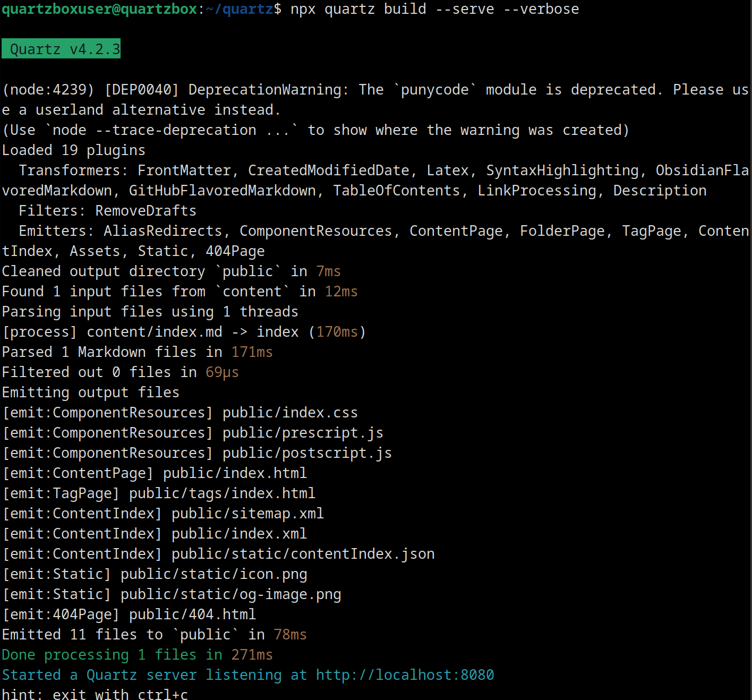
Task: Click the 'SyntaxHighlighting' transformer name
Action: coord(562,170)
